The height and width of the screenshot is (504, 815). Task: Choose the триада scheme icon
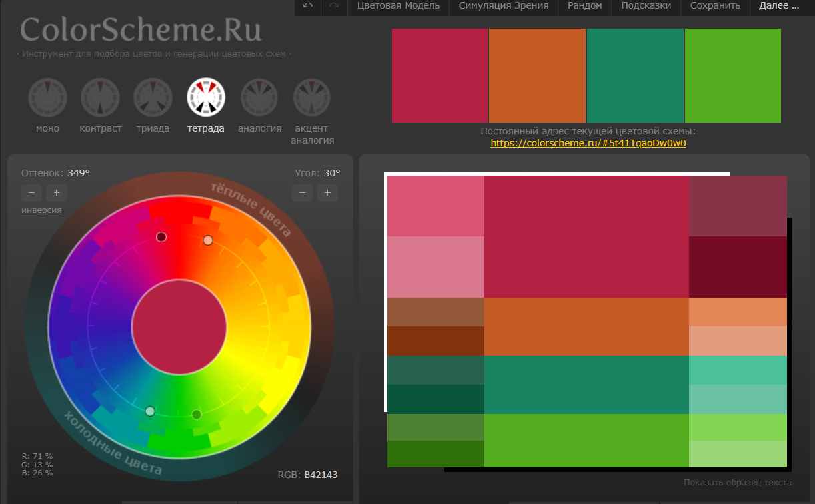tap(153, 97)
